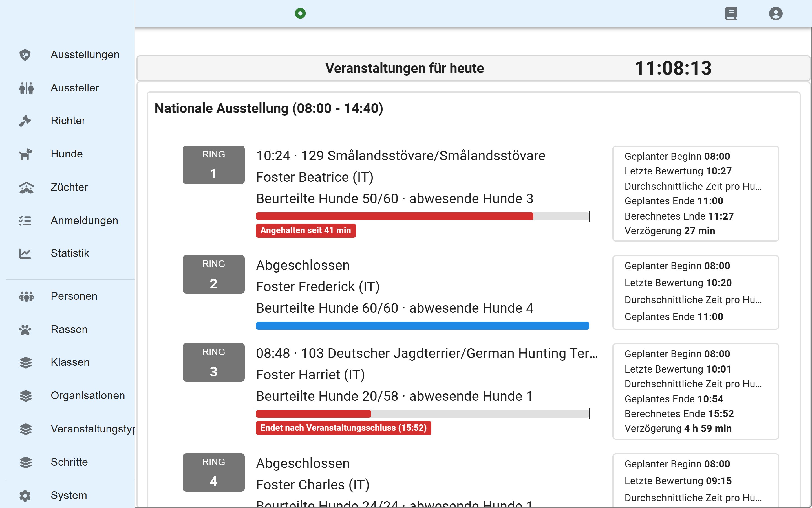This screenshot has height=508, width=812.
Task: Click the green status indicator dot
Action: (x=300, y=14)
